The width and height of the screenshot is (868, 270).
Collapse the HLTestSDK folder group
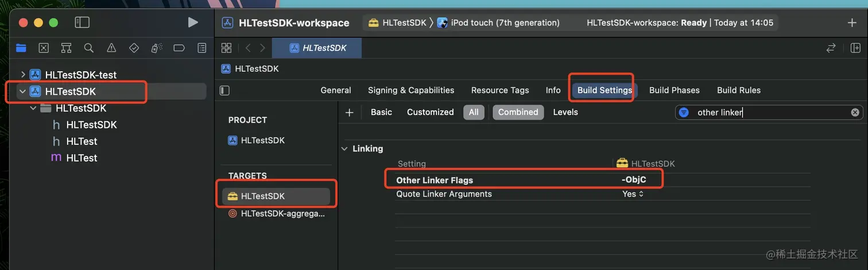[x=33, y=108]
